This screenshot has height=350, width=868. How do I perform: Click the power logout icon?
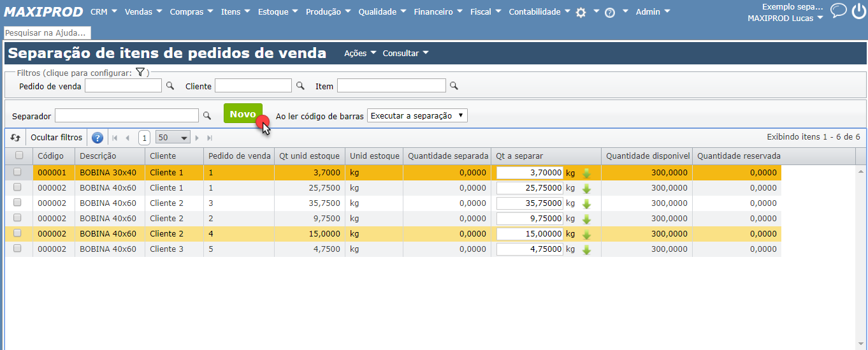coord(858,11)
